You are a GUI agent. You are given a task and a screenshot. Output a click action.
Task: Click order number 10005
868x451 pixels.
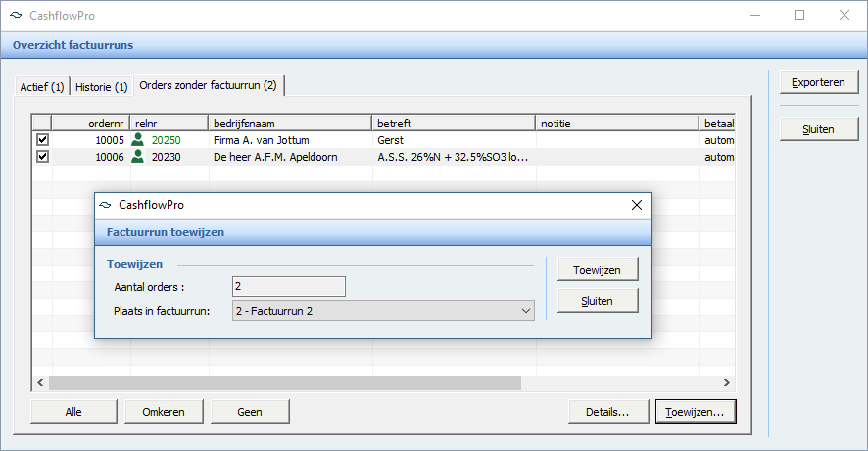pyautogui.click(x=110, y=140)
